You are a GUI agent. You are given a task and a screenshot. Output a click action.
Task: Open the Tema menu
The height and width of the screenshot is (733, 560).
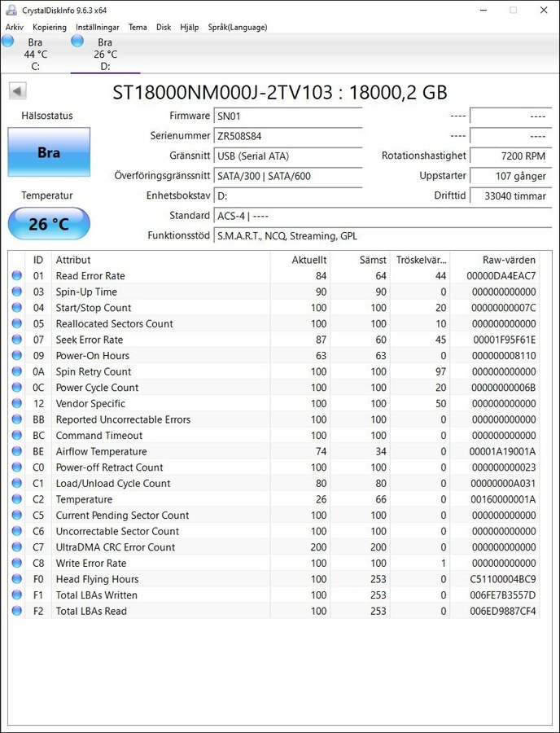138,27
